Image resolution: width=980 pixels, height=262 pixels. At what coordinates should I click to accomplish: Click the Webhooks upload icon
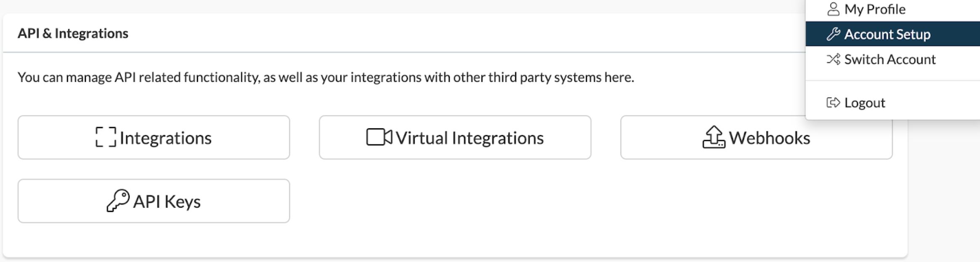[714, 136]
